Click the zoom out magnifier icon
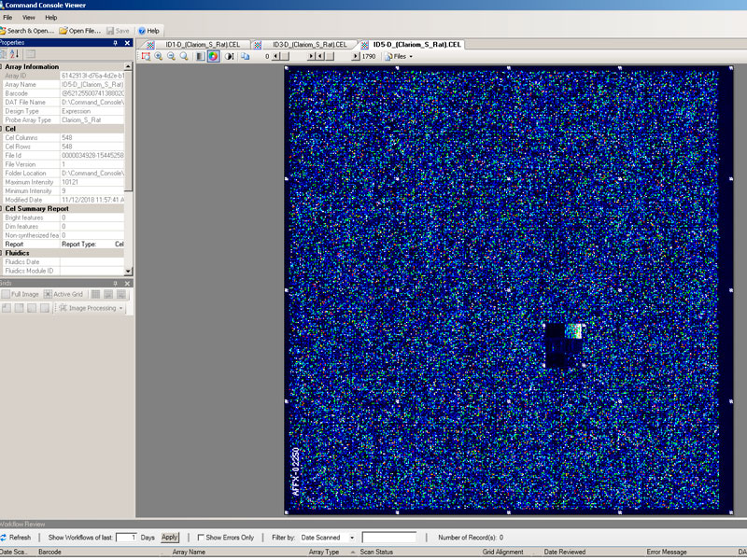747x560 pixels. 171,56
